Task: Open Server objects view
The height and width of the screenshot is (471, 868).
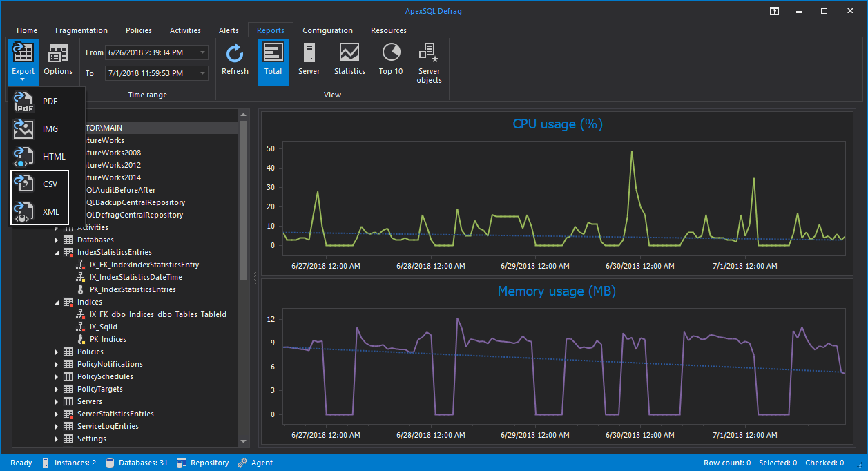Action: click(x=429, y=62)
